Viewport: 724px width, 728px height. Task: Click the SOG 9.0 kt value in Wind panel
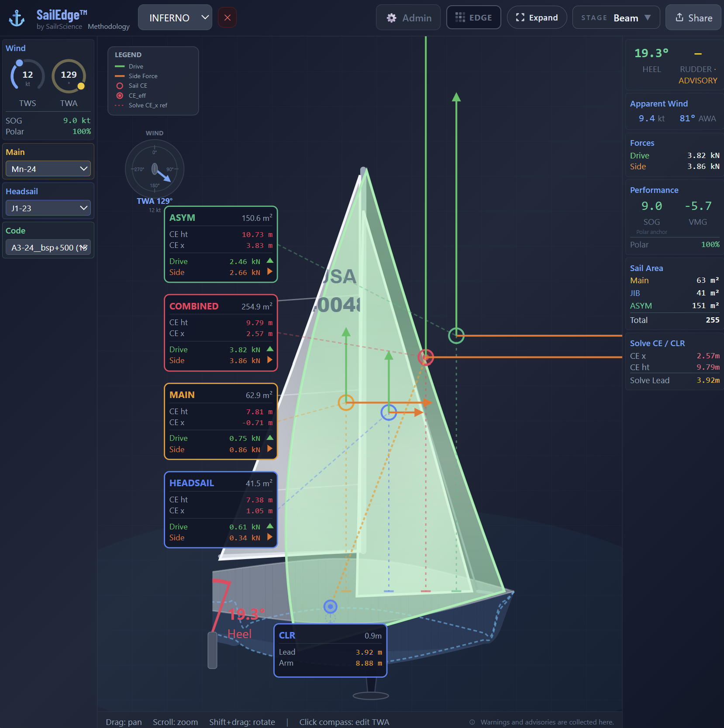click(x=77, y=120)
